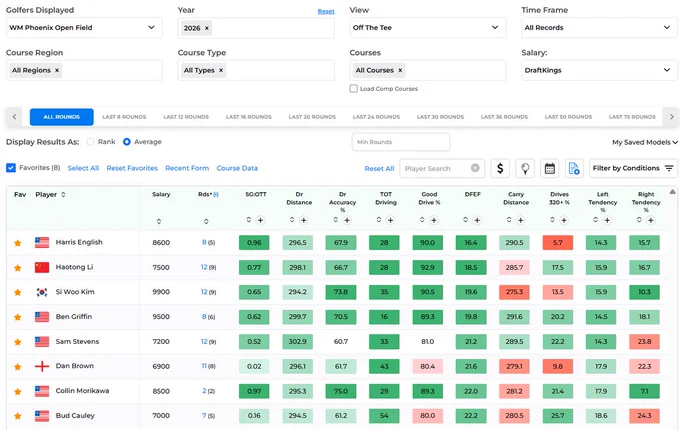Remove the 2026 year tag

pyautogui.click(x=207, y=28)
